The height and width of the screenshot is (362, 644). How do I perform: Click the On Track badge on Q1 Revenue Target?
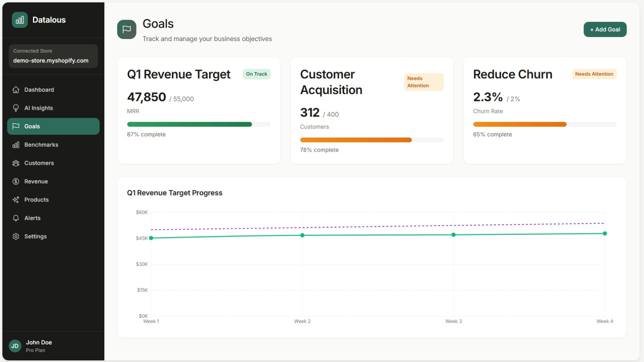pyautogui.click(x=256, y=74)
